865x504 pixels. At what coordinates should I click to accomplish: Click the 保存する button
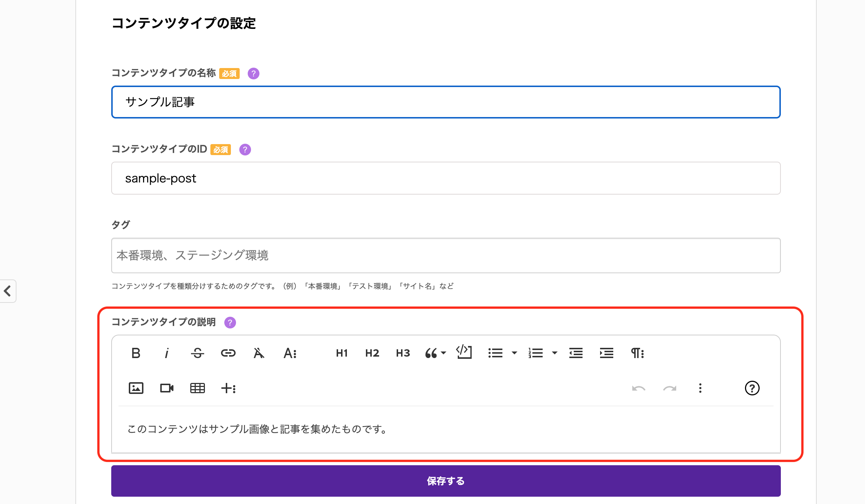tap(446, 481)
